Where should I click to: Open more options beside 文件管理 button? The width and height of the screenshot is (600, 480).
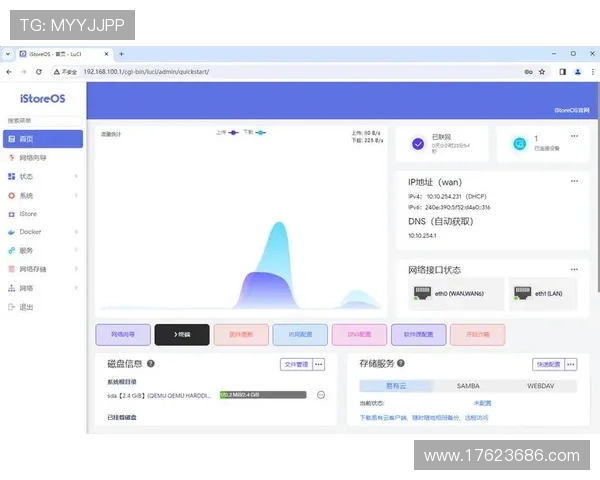pyautogui.click(x=318, y=364)
